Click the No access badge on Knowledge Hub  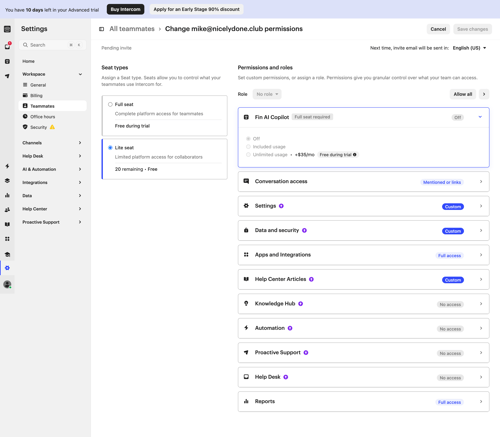point(450,305)
